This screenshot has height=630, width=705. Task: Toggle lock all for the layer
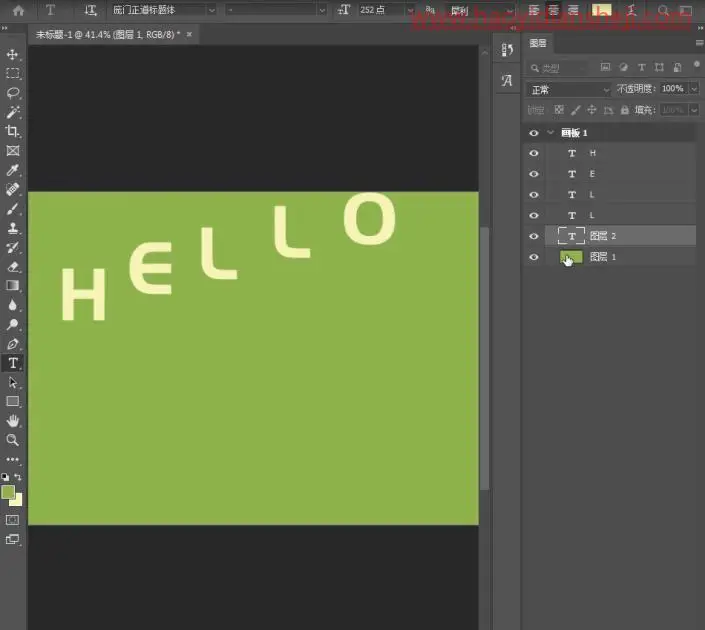[625, 110]
